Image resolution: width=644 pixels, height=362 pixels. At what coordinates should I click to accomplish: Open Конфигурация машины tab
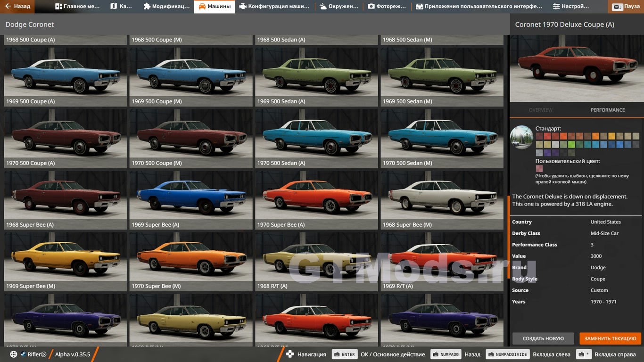tap(274, 7)
